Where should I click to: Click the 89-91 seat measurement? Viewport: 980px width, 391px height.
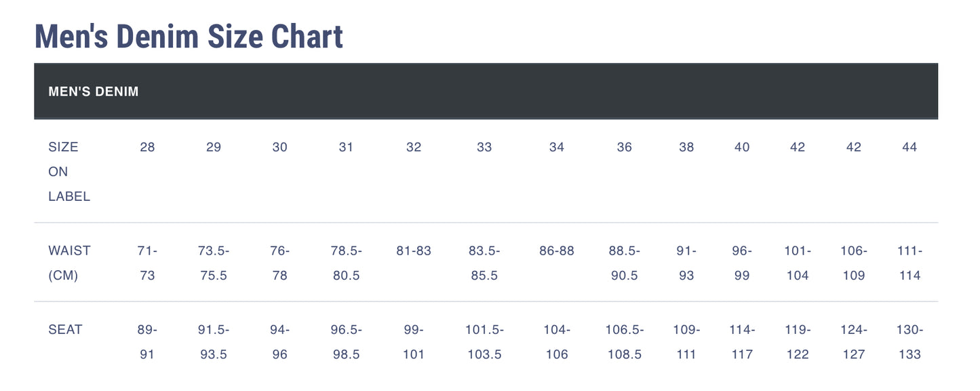[x=147, y=341]
